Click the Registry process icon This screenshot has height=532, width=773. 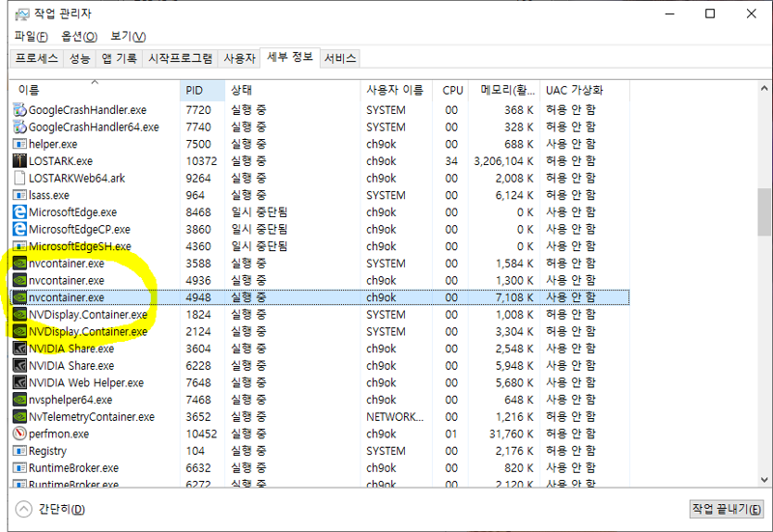(x=19, y=451)
